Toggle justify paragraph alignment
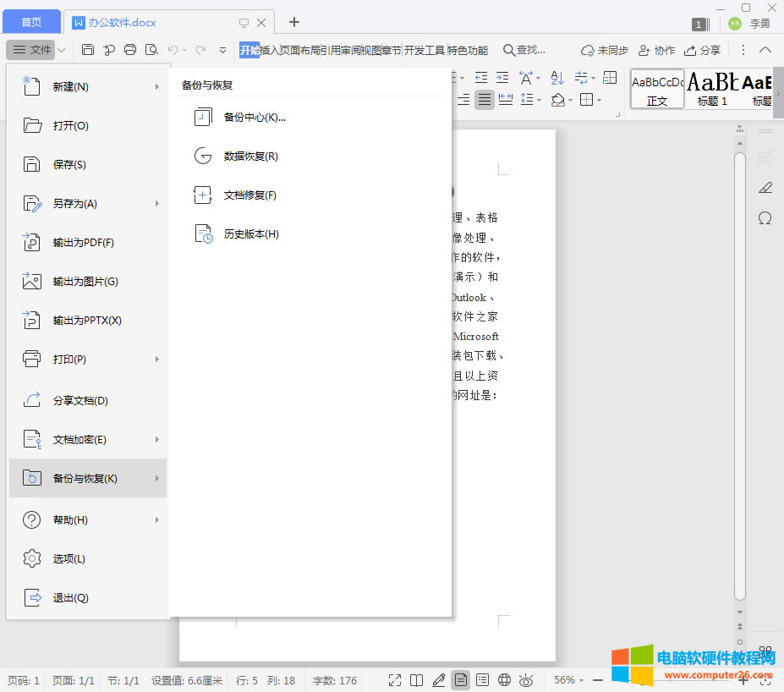Viewport: 784px width, 692px height. click(485, 99)
